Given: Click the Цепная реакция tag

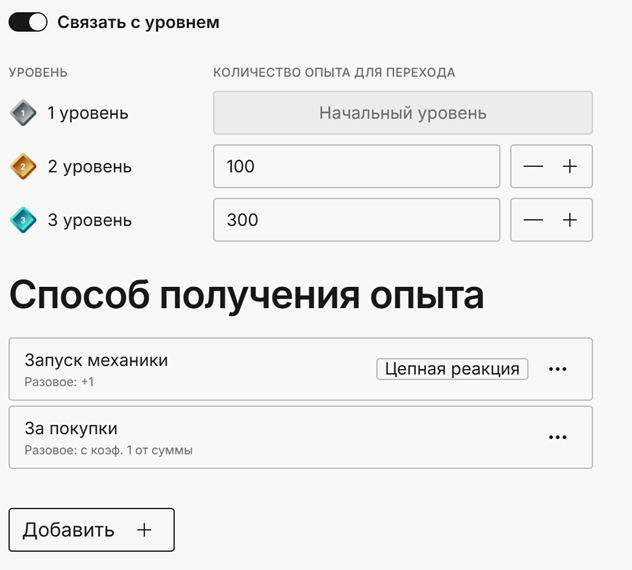Looking at the screenshot, I should 452,369.
